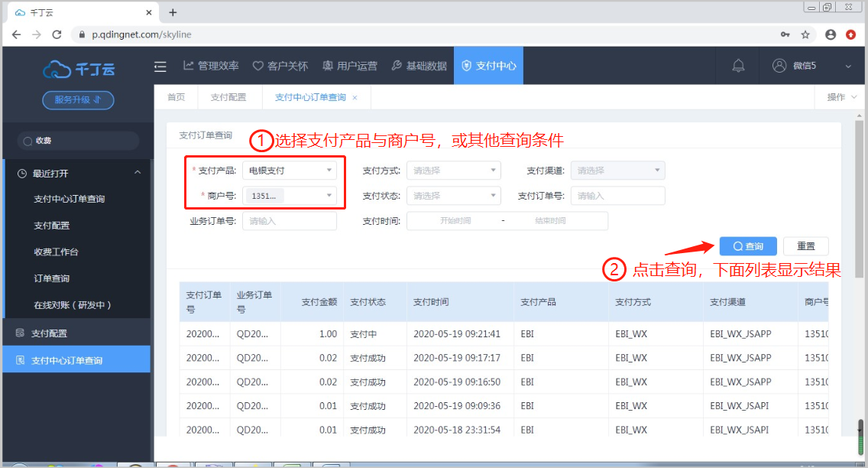The image size is (868, 468).
Task: Click the 业务订单号 input field
Action: (290, 221)
